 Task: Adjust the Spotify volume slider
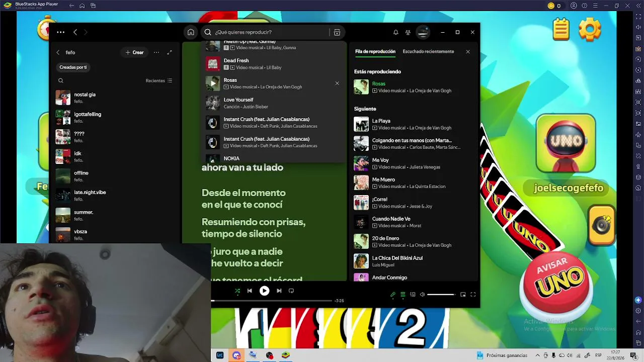[x=441, y=295]
